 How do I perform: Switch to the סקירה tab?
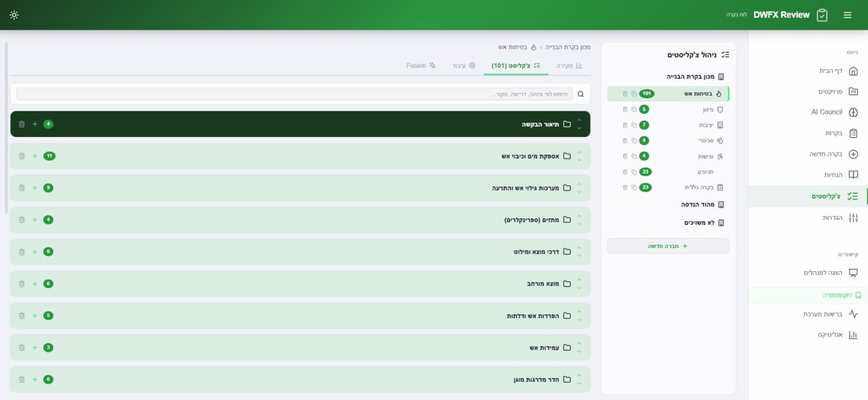569,66
